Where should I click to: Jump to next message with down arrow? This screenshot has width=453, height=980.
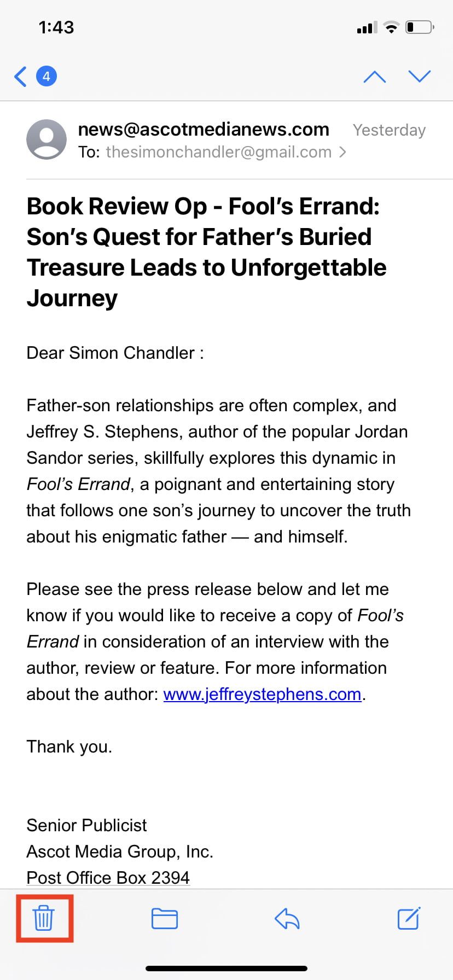click(420, 77)
